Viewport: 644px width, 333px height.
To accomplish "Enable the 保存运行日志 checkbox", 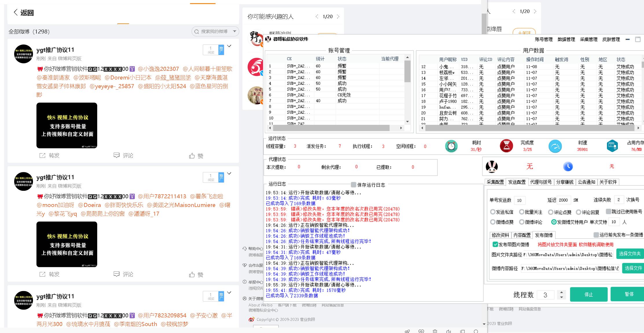I will 353,184.
